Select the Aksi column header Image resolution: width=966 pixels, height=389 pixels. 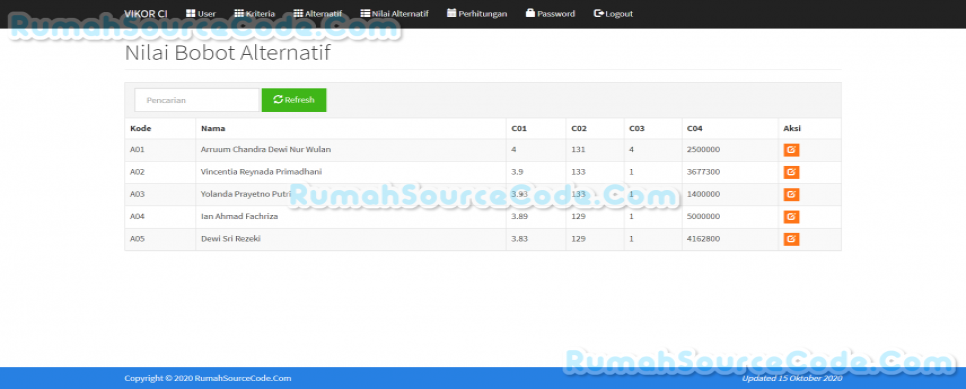tap(792, 129)
